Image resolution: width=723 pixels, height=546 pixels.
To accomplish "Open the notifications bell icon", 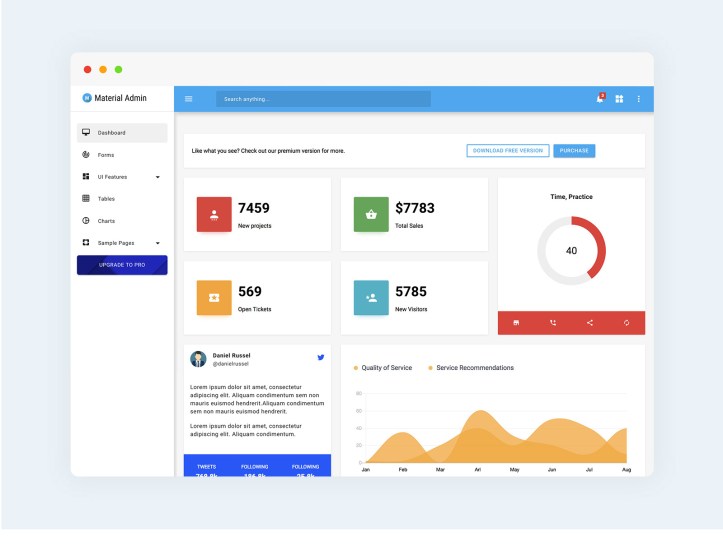I will [600, 99].
